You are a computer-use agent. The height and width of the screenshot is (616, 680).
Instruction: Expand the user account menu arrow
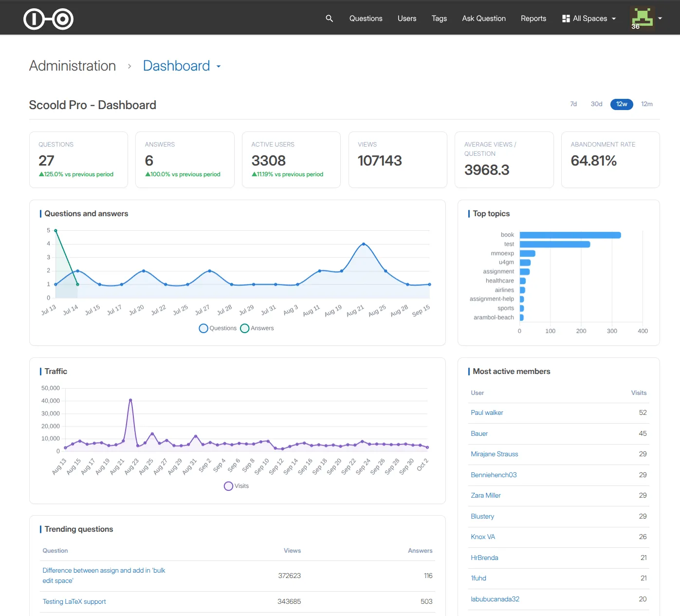pyautogui.click(x=660, y=19)
